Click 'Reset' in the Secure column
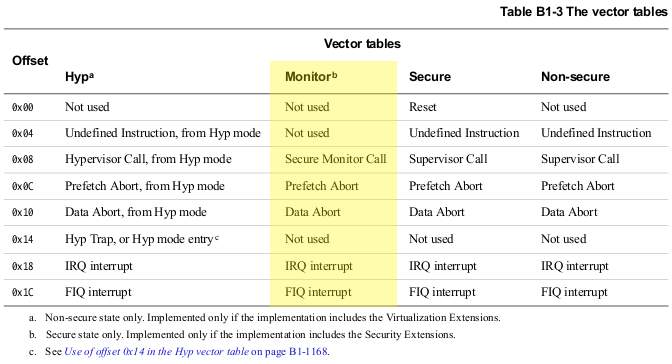The width and height of the screenshot is (672, 364). pos(423,107)
